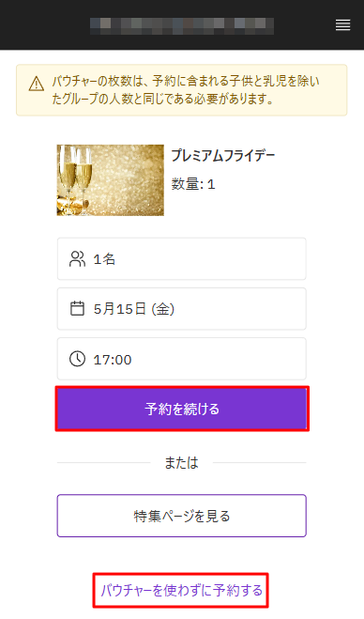
Task: Click the warning triangle icon
Action: 37,84
